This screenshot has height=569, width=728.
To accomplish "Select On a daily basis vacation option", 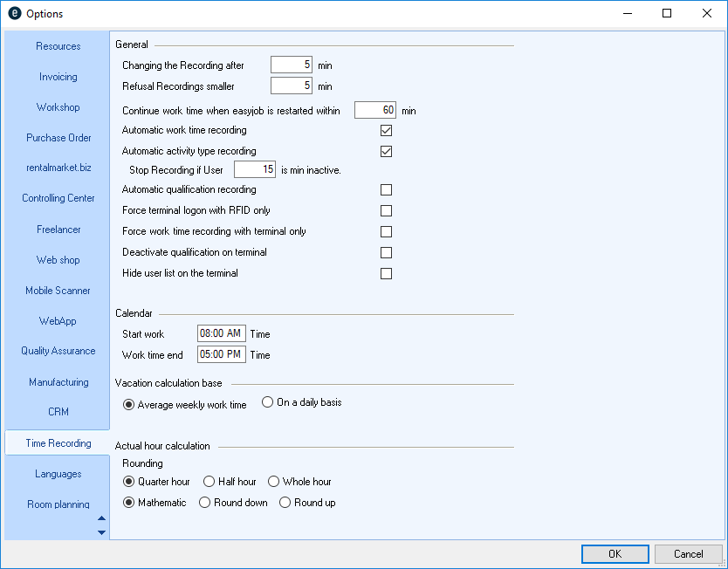I will [x=268, y=402].
